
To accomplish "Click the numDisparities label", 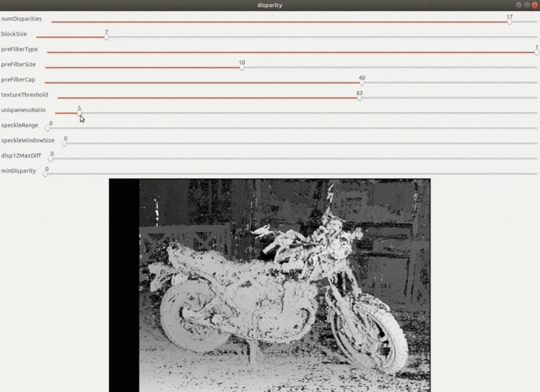I will pos(21,18).
